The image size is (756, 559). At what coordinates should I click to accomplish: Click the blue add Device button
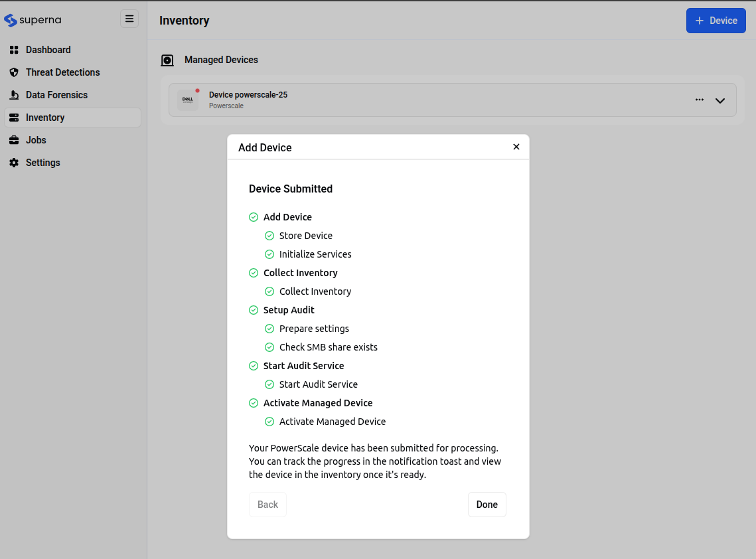(x=716, y=21)
